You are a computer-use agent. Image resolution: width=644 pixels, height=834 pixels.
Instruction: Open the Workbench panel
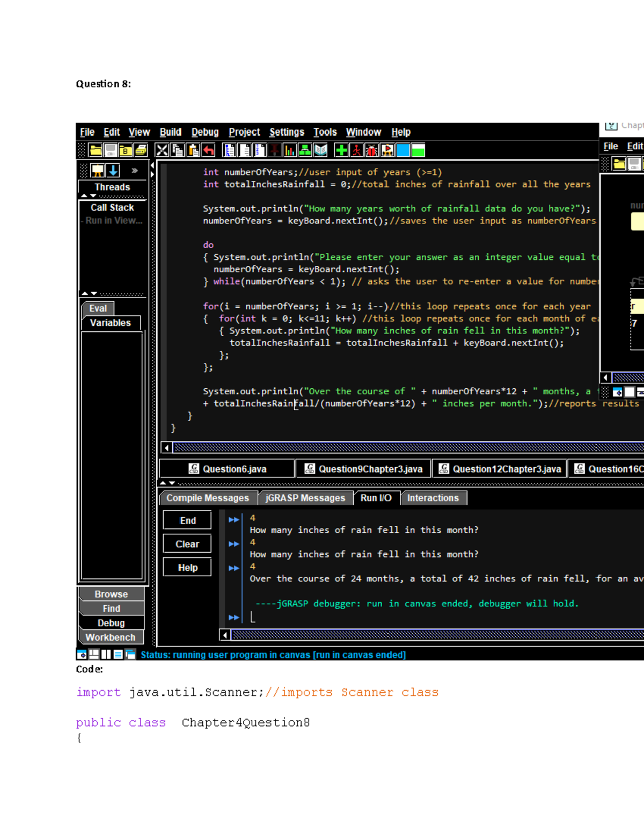(111, 637)
